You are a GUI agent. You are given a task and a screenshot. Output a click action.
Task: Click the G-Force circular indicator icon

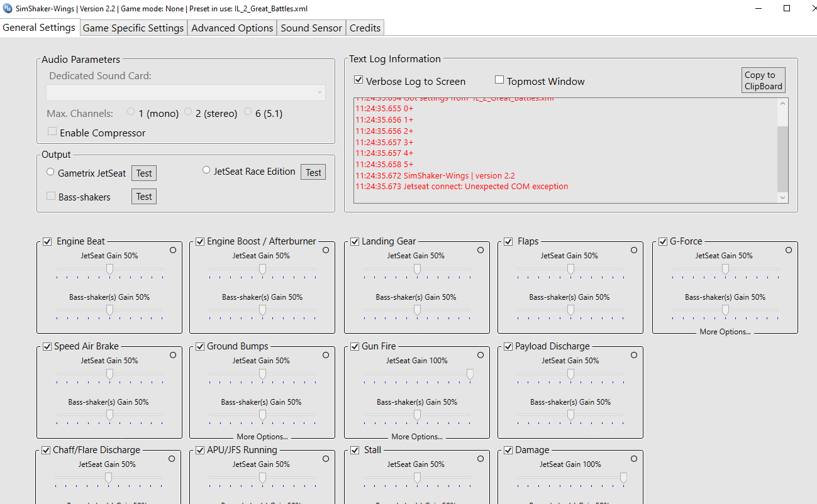point(789,250)
